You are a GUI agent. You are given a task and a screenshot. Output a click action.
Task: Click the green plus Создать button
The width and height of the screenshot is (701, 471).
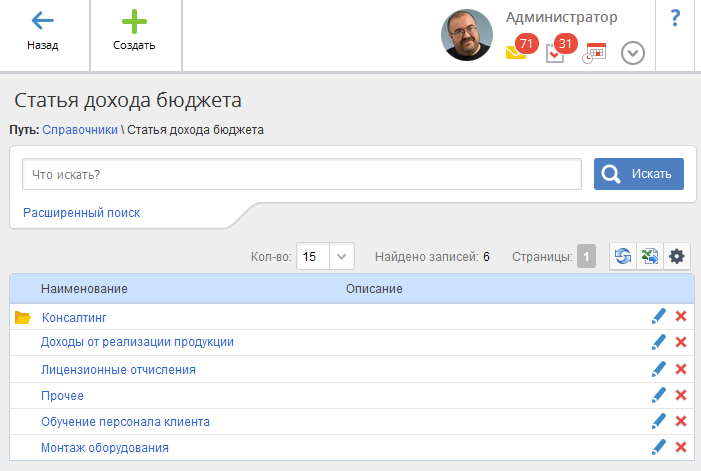click(134, 31)
